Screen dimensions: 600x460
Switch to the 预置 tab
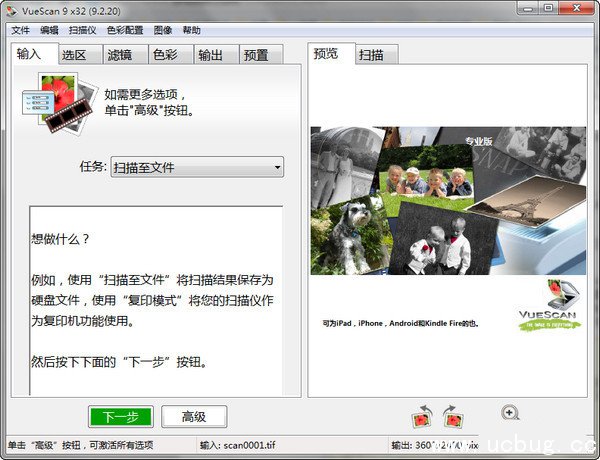point(261,55)
